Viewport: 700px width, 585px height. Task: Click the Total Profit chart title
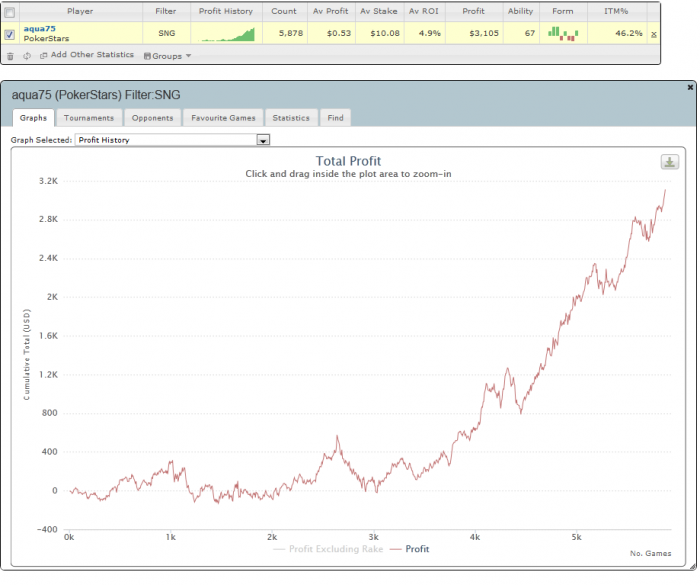[348, 161]
